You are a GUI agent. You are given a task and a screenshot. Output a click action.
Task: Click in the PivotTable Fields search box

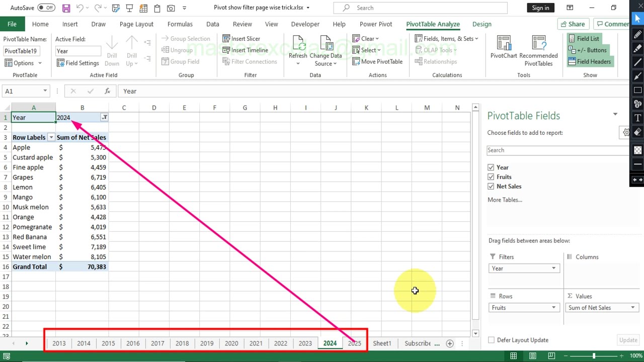coord(557,150)
